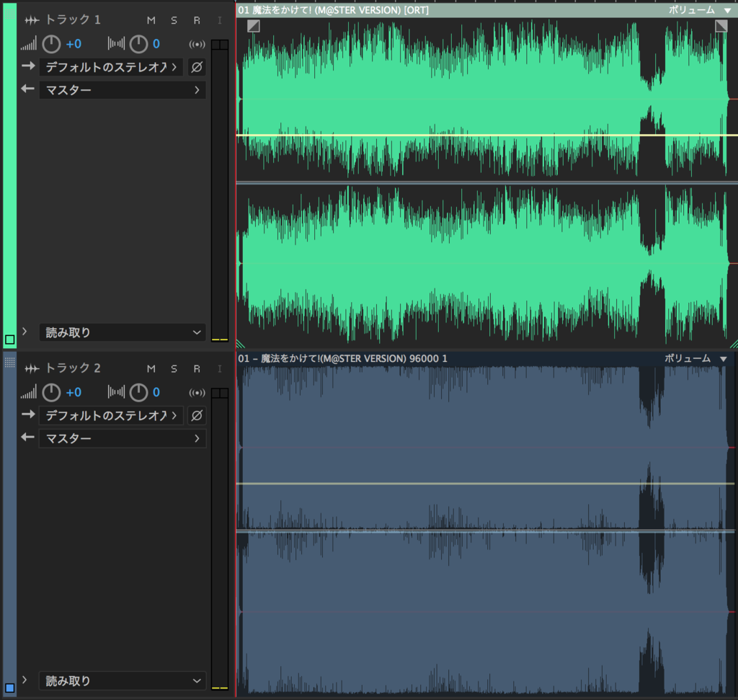Click Track 1 drag grip handle

click(9, 14)
